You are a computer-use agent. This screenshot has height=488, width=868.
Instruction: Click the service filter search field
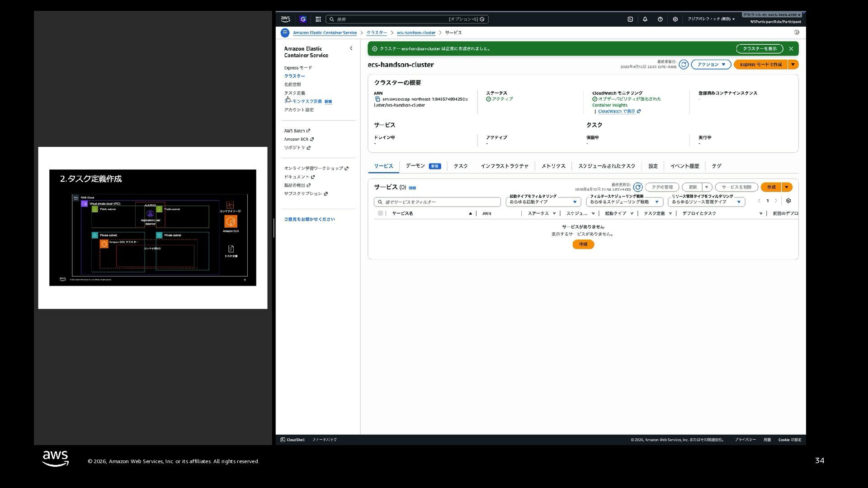pos(437,202)
